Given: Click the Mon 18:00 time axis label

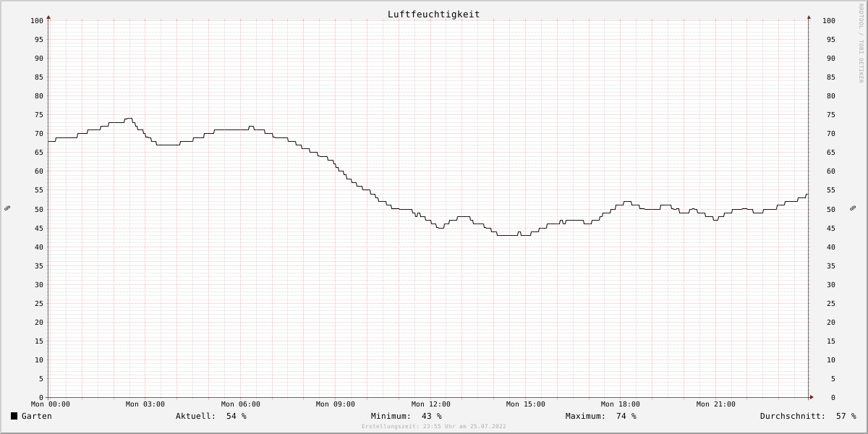Looking at the screenshot, I should pyautogui.click(x=621, y=404).
